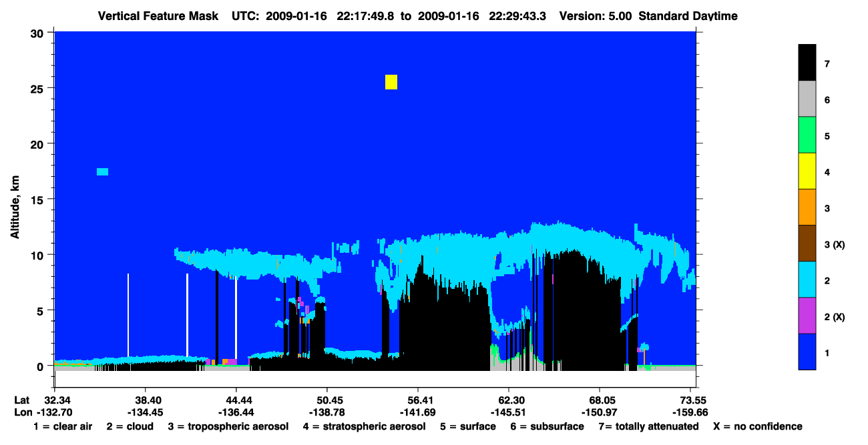Click the colorbar label "3 (X)"
Viewport: 868px width, 445px height.
click(x=834, y=245)
